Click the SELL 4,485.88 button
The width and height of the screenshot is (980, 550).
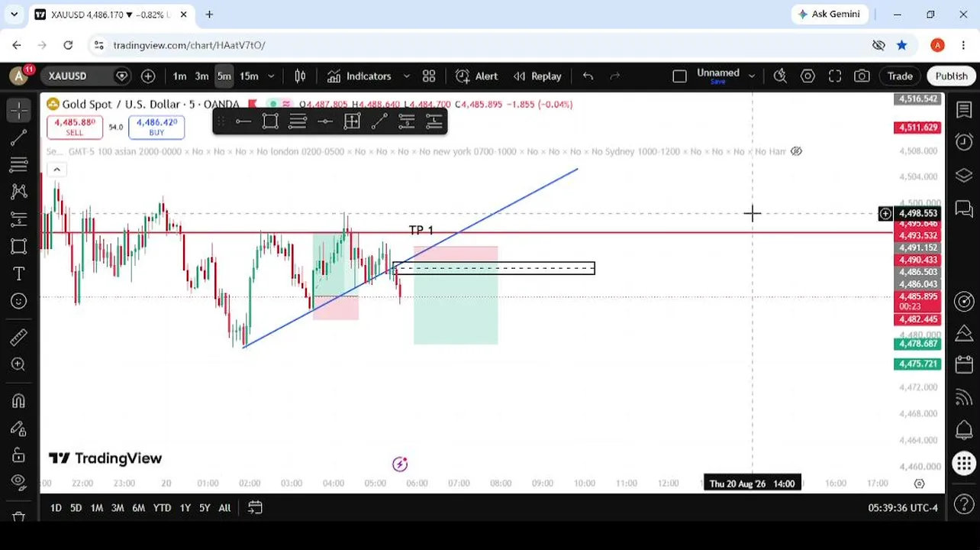pos(74,127)
